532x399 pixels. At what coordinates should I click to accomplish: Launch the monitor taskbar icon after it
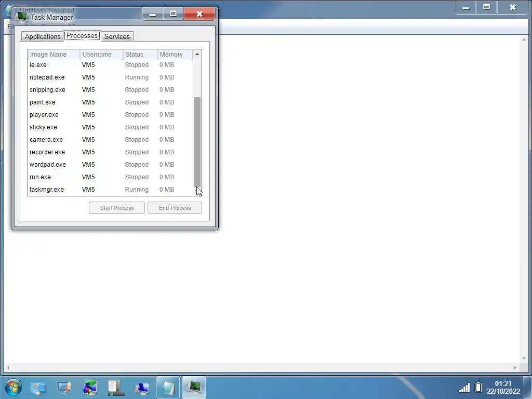click(64, 388)
